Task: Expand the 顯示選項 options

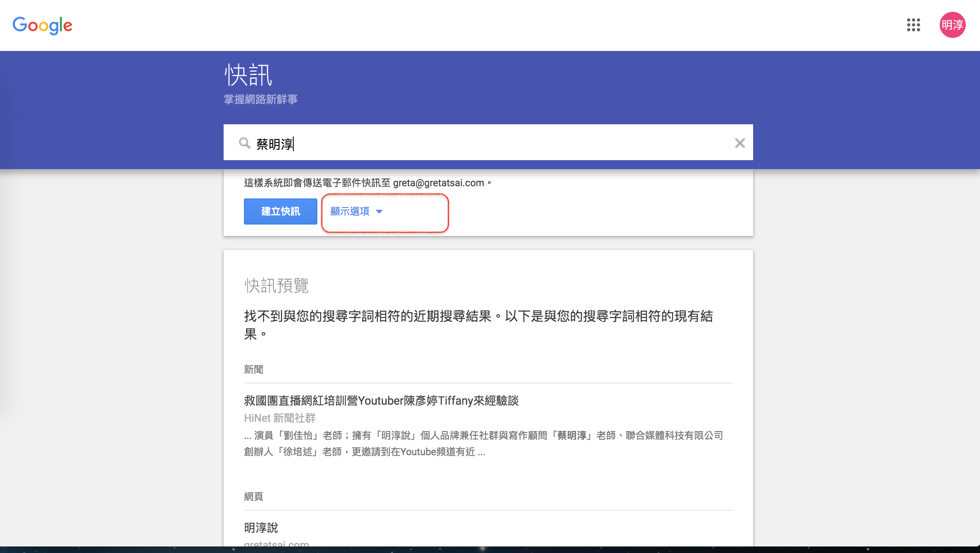Action: coord(350,211)
